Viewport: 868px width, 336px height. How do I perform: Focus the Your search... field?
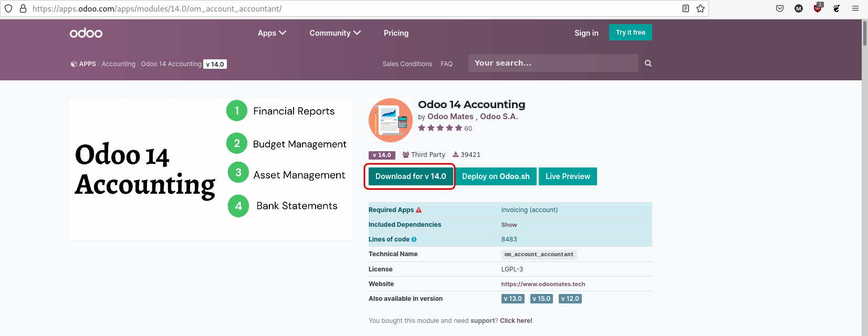553,63
